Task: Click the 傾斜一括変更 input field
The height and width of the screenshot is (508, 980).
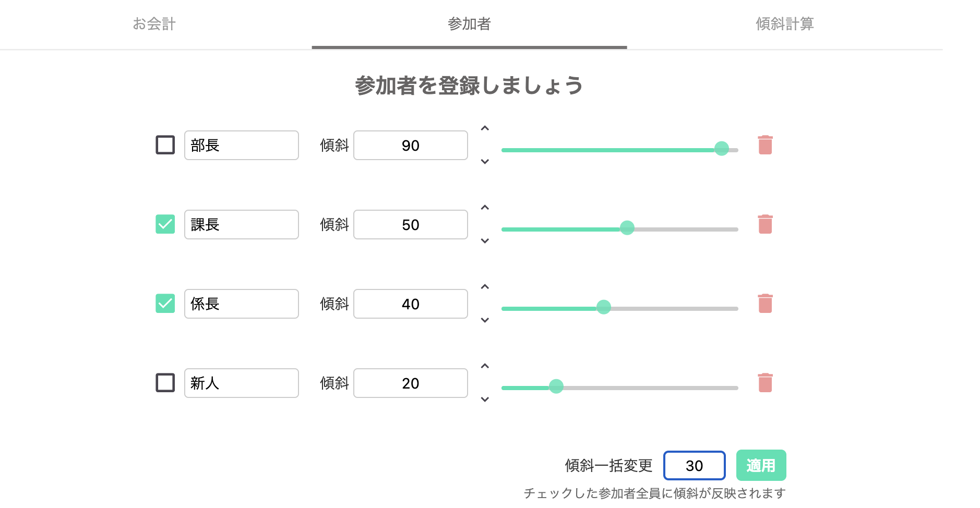Action: pos(694,465)
